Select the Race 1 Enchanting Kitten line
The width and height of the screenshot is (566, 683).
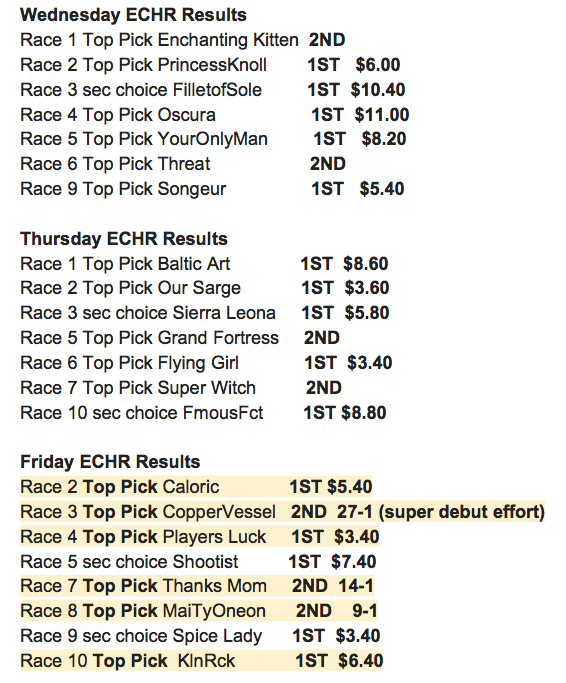[x=183, y=40]
